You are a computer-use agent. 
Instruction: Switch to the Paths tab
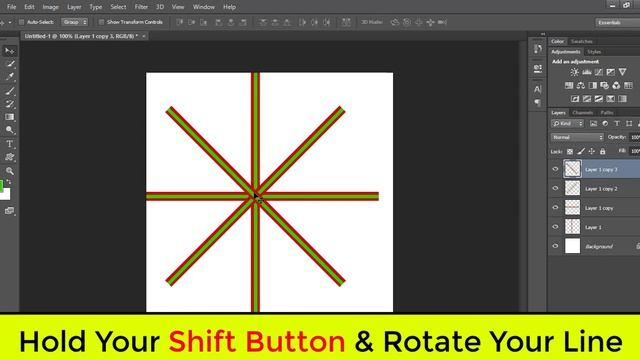click(x=607, y=113)
